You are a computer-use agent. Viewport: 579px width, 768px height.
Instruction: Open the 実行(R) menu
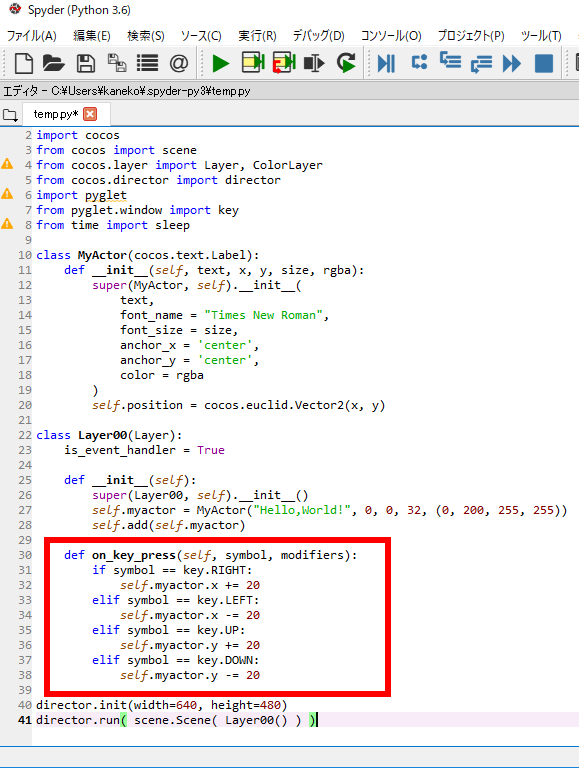(257, 36)
